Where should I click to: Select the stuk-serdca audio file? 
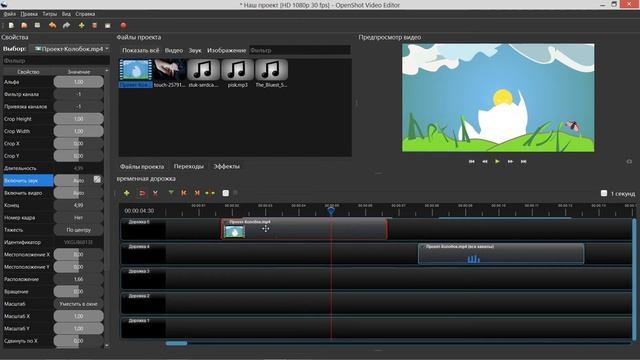tap(203, 73)
